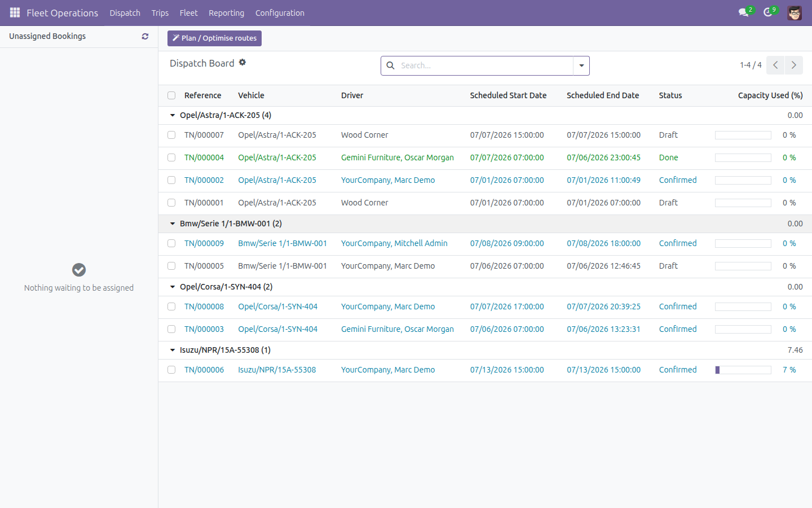Image resolution: width=812 pixels, height=508 pixels.
Task: Tick checkbox for trip TN/000004
Action: click(x=171, y=157)
